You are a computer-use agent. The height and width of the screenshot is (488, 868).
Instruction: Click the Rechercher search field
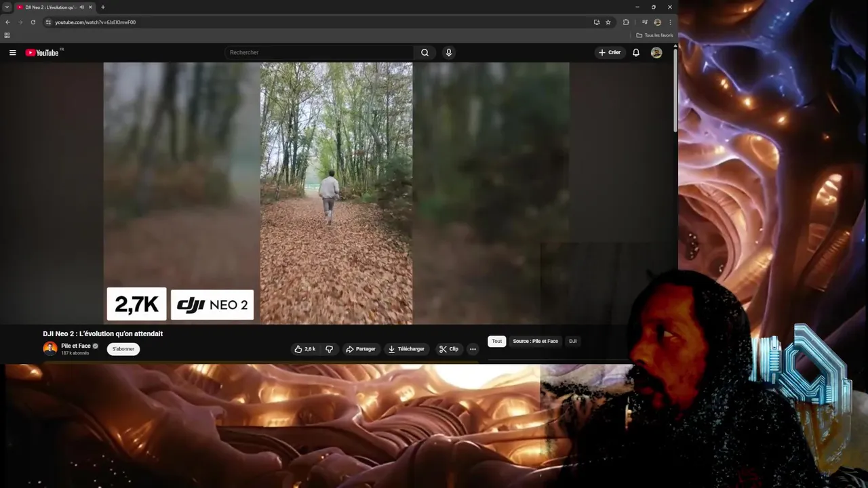coord(319,53)
